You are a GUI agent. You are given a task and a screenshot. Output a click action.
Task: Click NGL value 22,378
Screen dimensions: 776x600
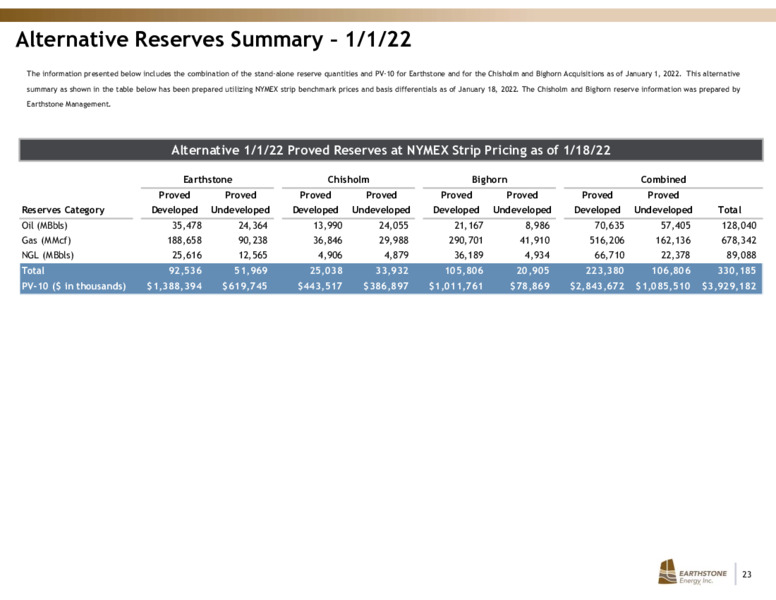tap(676, 255)
